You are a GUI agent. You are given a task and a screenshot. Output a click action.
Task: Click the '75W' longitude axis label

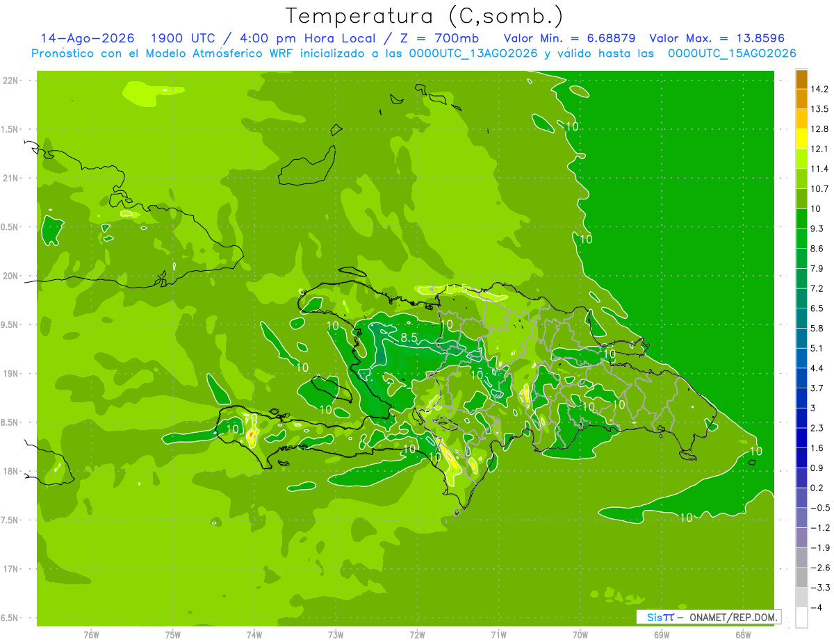[x=173, y=634]
